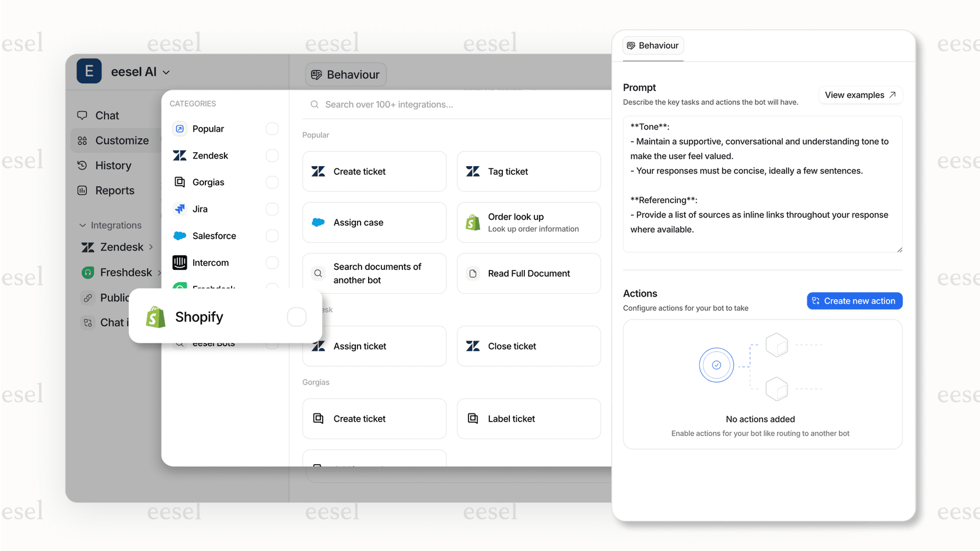The width and height of the screenshot is (980, 551).
Task: Click the Shopify icon on Order look up
Action: coord(472,222)
